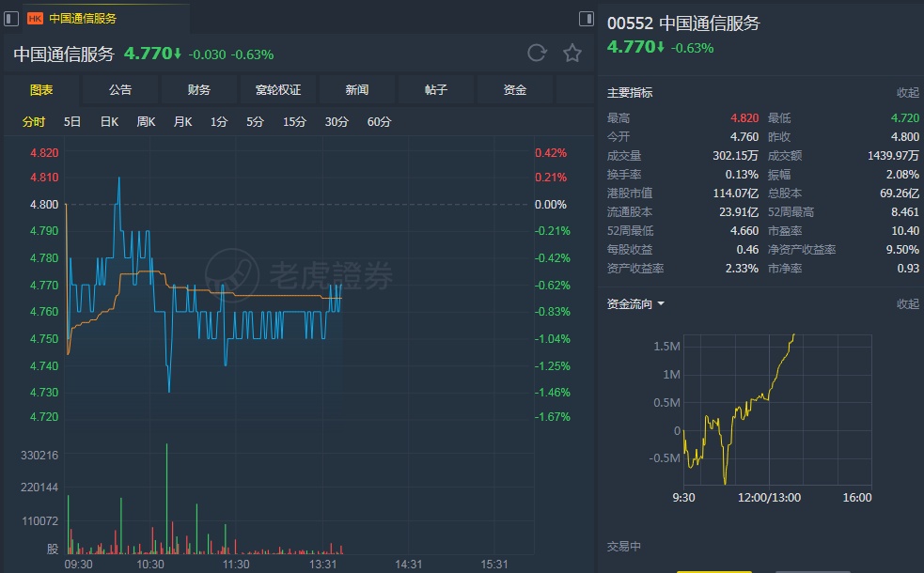Click the 港股市值 value 114.07亿
Image resolution: width=924 pixels, height=573 pixels.
[735, 194]
